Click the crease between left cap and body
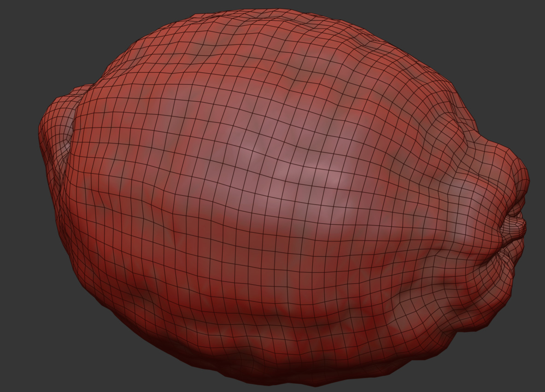The height and width of the screenshot is (392, 545). point(69,152)
